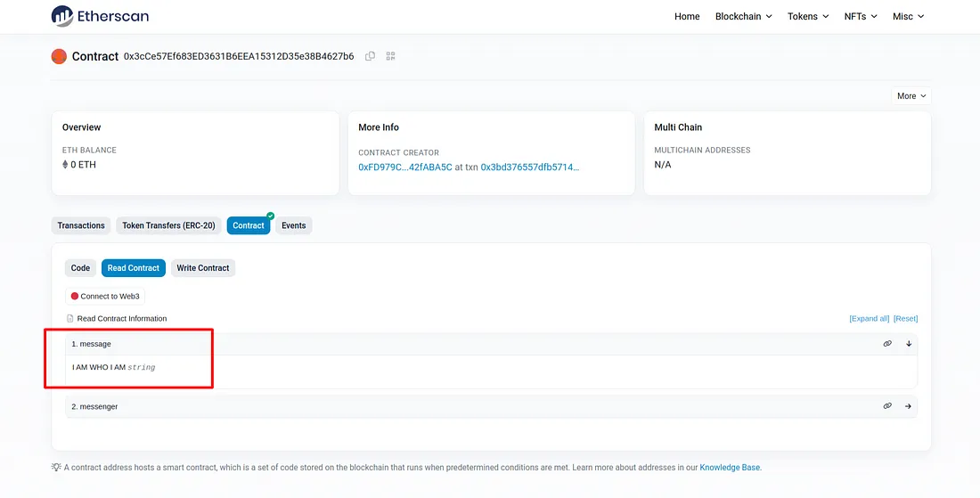The height and width of the screenshot is (498, 980).
Task: Click the document icon beside Read Contract Information
Action: [x=70, y=319]
